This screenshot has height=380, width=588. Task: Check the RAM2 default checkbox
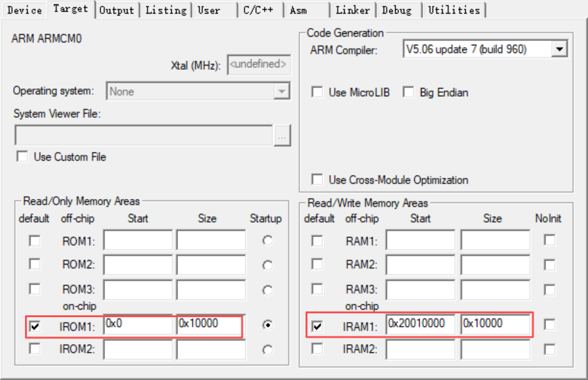coord(317,264)
